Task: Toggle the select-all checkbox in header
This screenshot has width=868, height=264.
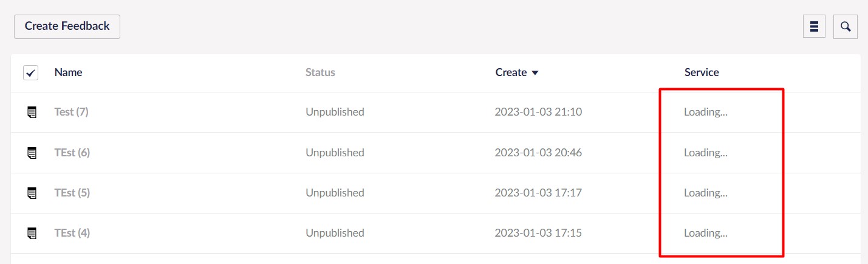Action: 31,73
